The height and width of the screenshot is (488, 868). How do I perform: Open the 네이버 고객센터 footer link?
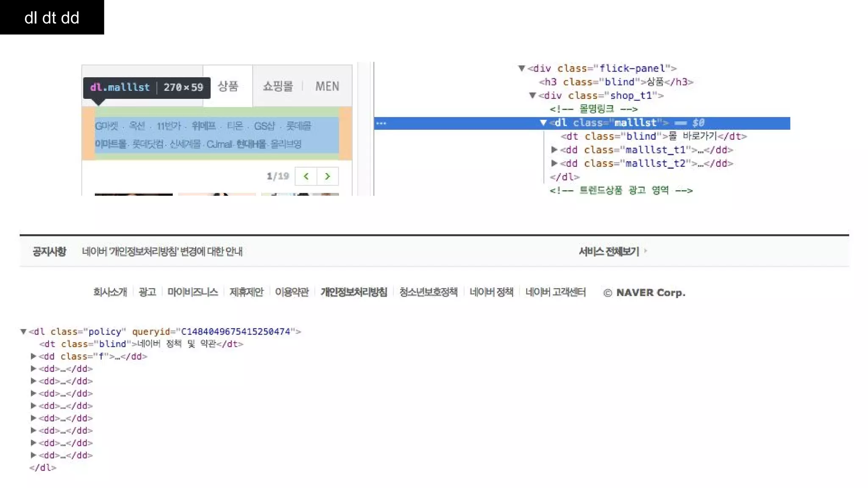(x=556, y=292)
